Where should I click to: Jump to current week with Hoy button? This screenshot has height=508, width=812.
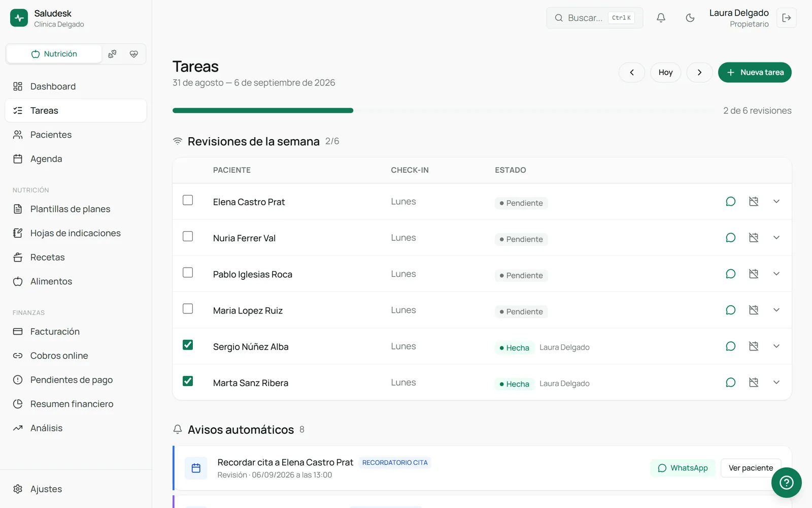click(x=665, y=72)
